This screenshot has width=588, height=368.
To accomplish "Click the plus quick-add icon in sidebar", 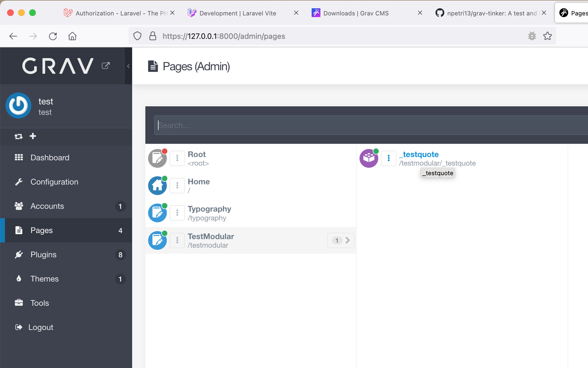I will (x=33, y=136).
